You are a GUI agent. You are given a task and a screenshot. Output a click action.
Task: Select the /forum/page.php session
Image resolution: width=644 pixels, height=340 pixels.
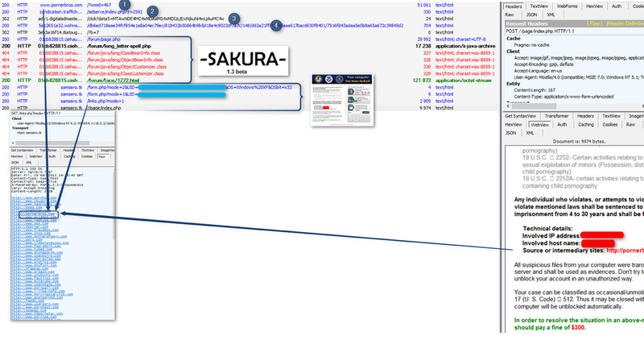(250, 39)
